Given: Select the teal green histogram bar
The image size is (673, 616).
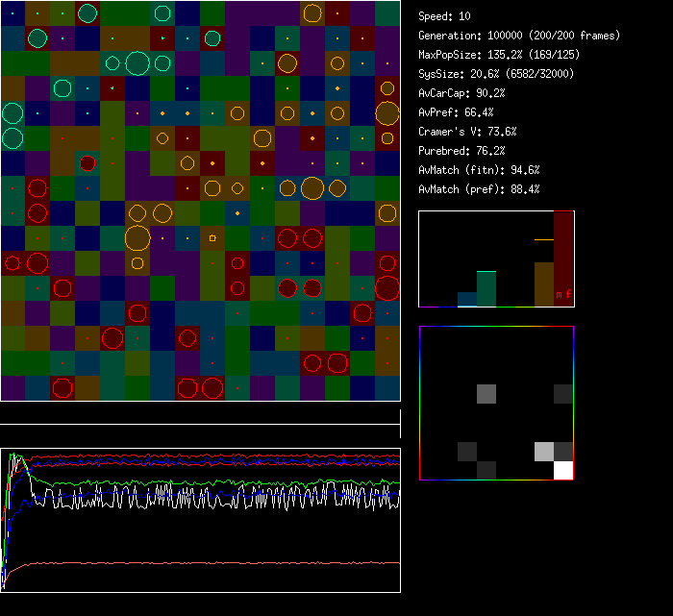Looking at the screenshot, I should [486, 288].
